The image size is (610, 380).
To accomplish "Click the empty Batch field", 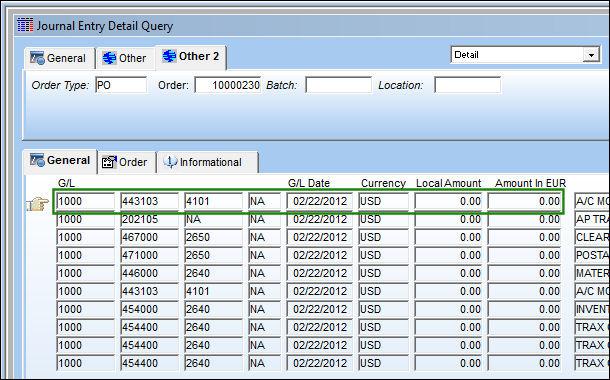I will [338, 85].
